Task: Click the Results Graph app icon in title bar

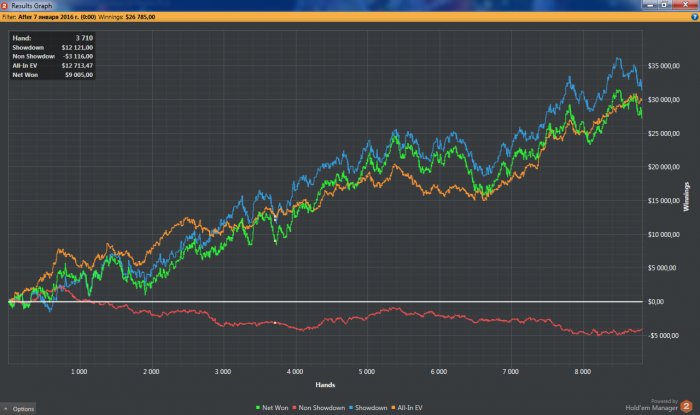Action: click(5, 5)
